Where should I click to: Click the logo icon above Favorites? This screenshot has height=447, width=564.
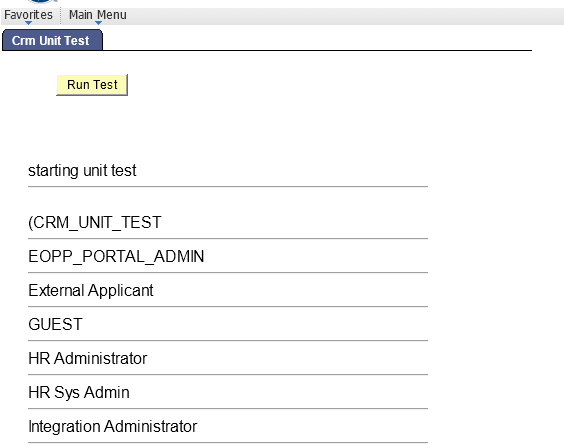(41, 1)
